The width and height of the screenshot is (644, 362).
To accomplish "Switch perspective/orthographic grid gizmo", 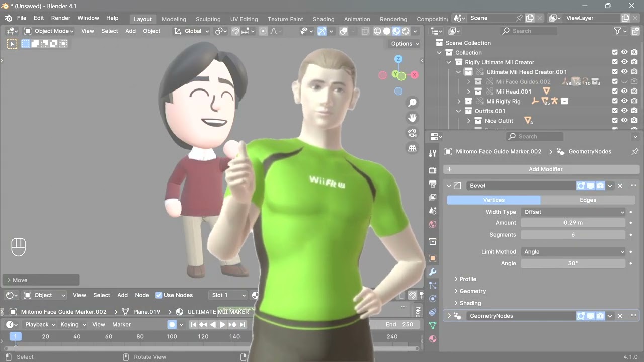I will [x=413, y=148].
